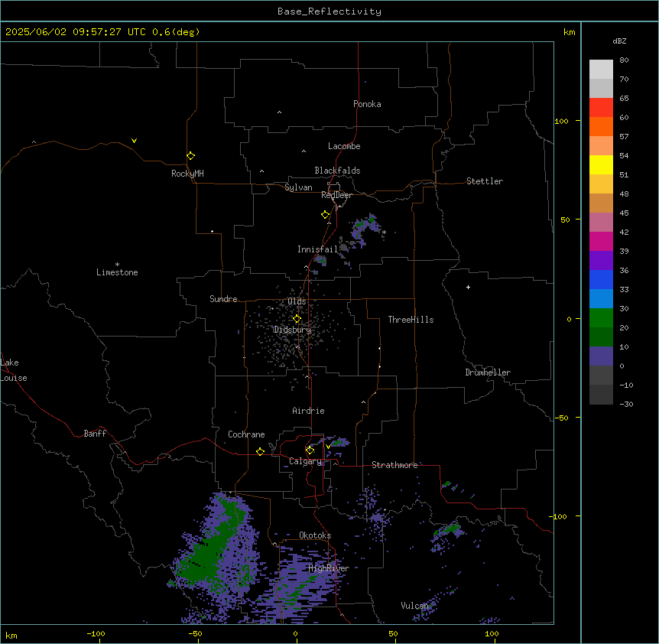Screen dimensions: 659x644
Task: Click the Innisfail label
Action: [318, 249]
